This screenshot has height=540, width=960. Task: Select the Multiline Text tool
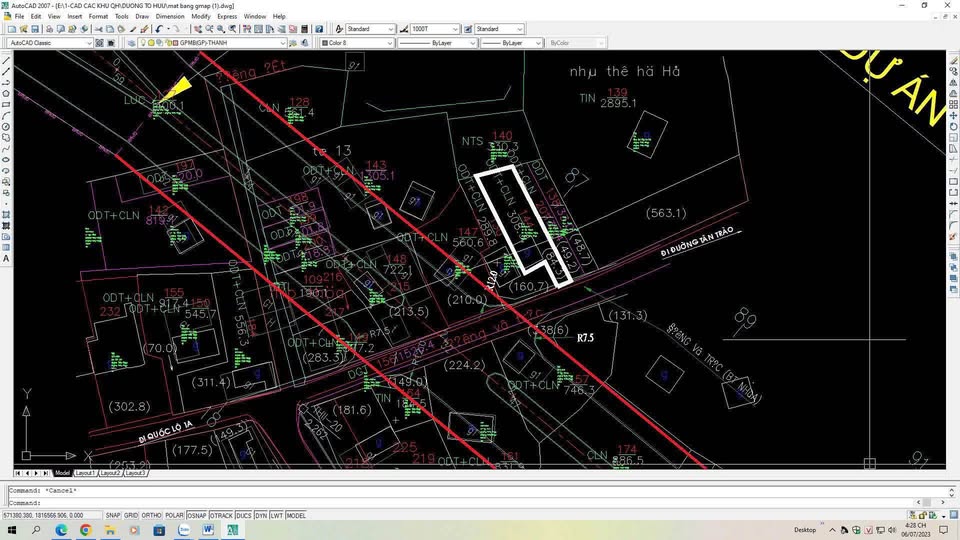[7, 258]
